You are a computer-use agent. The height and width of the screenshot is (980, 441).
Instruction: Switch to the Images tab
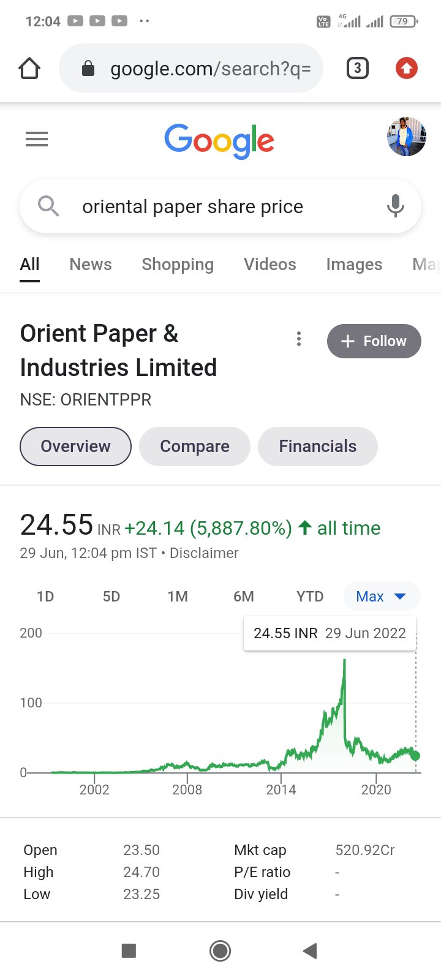(x=354, y=265)
